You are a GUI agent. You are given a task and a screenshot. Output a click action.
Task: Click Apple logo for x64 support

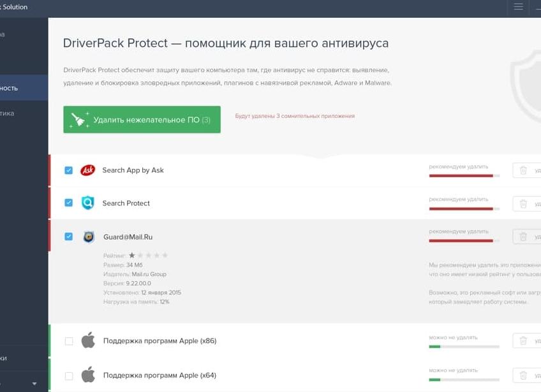pos(88,374)
